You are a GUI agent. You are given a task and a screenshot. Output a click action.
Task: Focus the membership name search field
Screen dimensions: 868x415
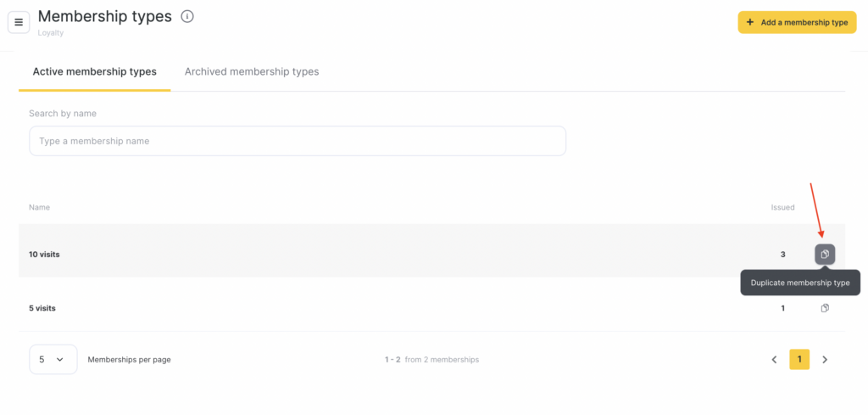(x=297, y=141)
